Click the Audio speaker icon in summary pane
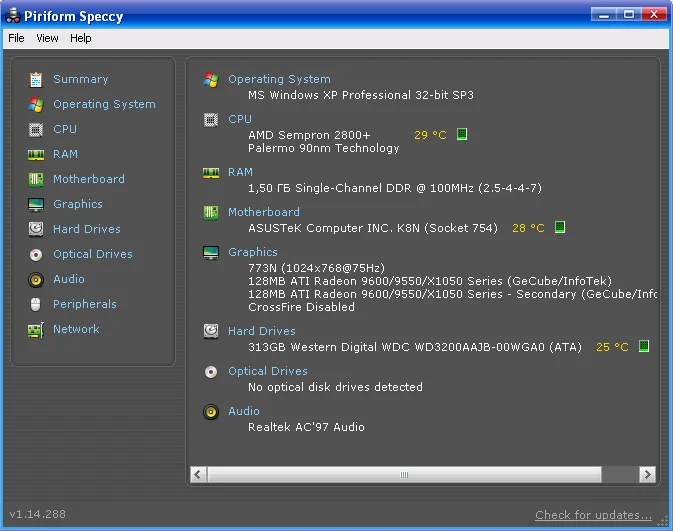Image resolution: width=673 pixels, height=531 pixels. pos(211,412)
